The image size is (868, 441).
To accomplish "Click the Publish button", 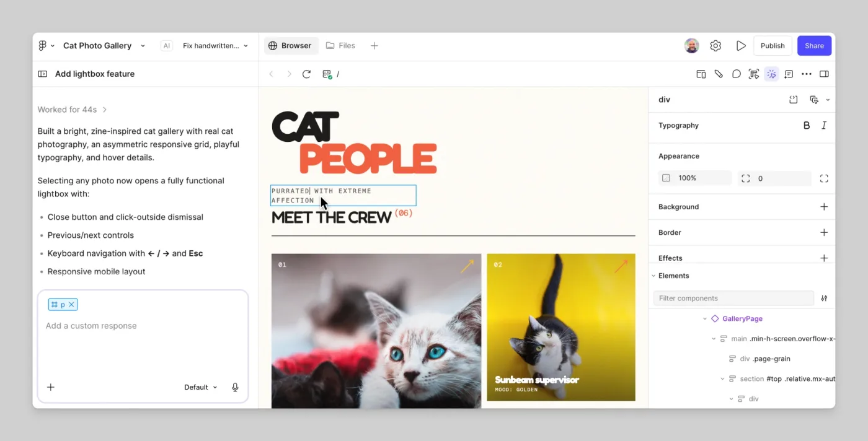I will point(773,46).
